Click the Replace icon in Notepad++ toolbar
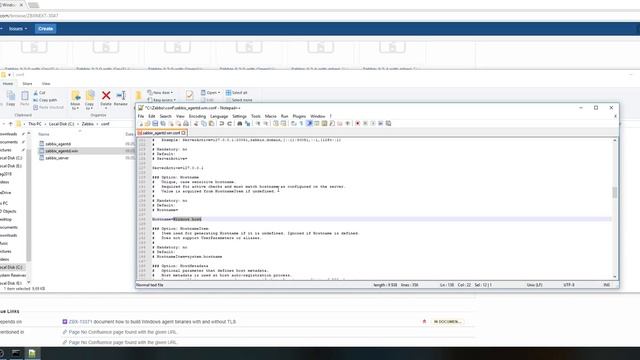The image size is (640, 360). coord(248,123)
